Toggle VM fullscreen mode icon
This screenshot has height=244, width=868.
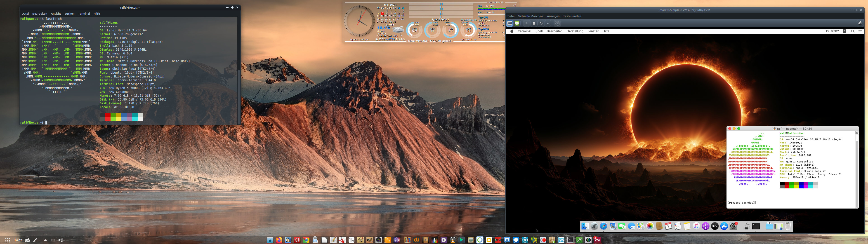coord(860,23)
